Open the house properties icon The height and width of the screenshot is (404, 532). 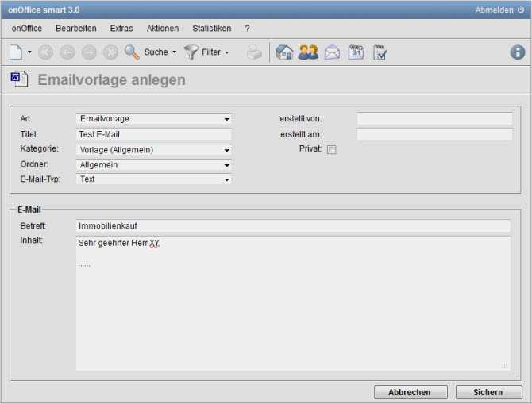coord(284,52)
